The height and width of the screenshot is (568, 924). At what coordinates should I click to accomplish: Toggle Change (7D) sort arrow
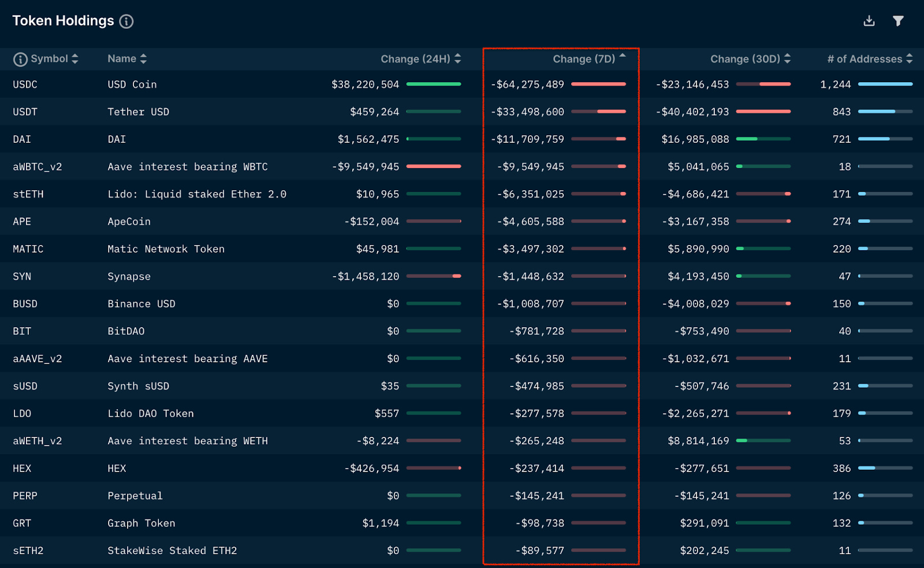623,56
